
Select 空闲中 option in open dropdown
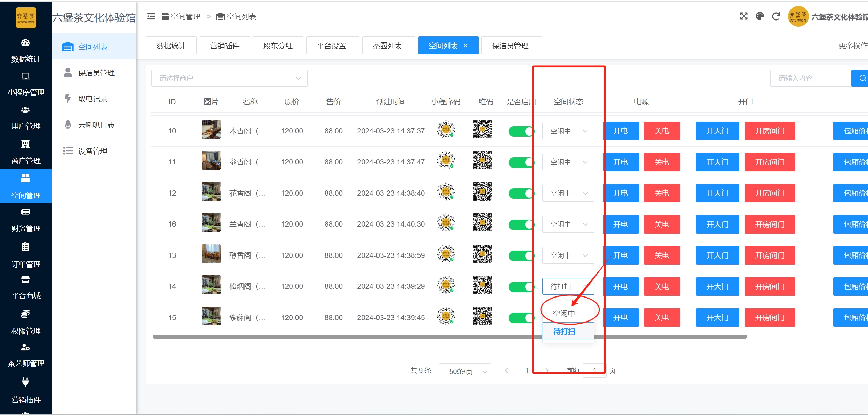(564, 313)
